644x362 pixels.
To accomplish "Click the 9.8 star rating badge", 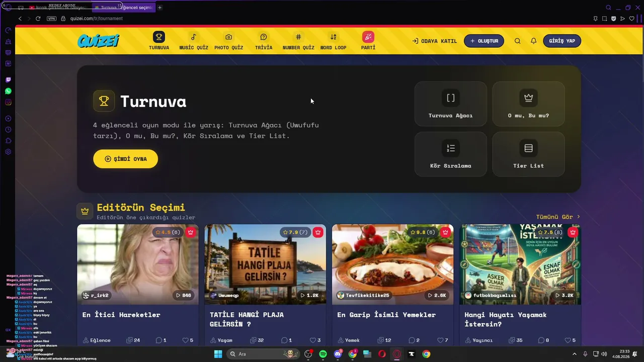I will [x=422, y=232].
